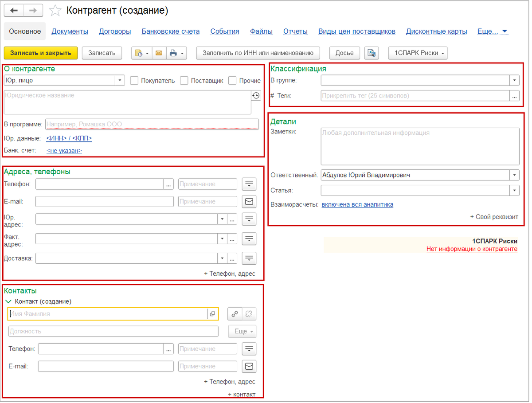
Task: Open name history clock icon
Action: point(256,96)
